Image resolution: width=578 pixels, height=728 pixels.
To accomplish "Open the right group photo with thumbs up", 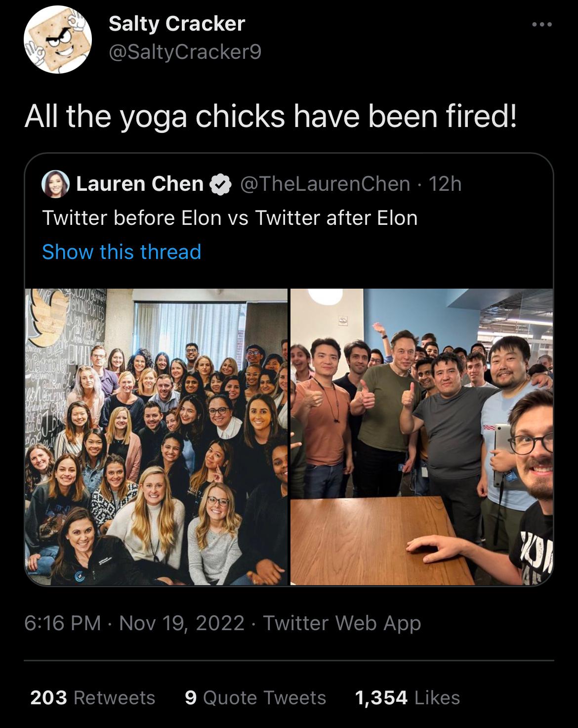I will point(421,436).
